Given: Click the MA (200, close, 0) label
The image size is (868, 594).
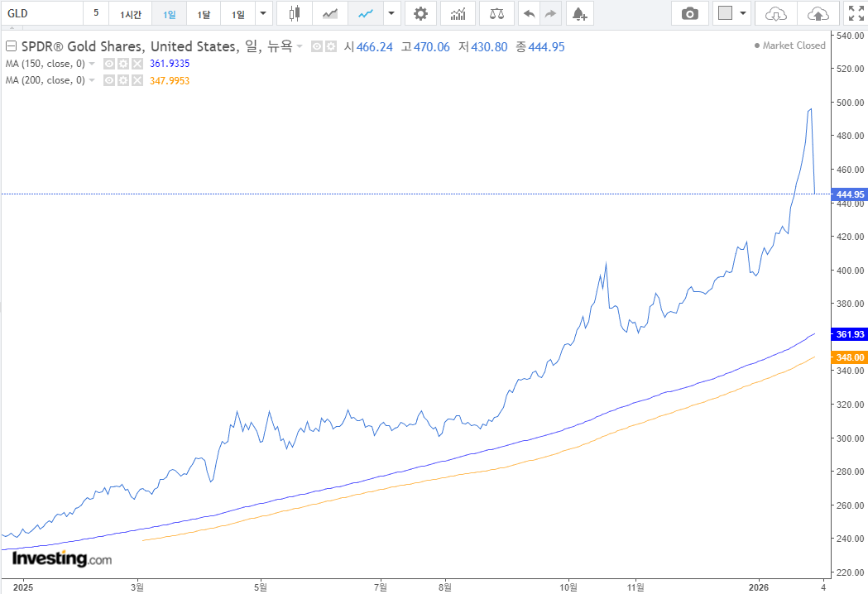Looking at the screenshot, I should click(46, 81).
